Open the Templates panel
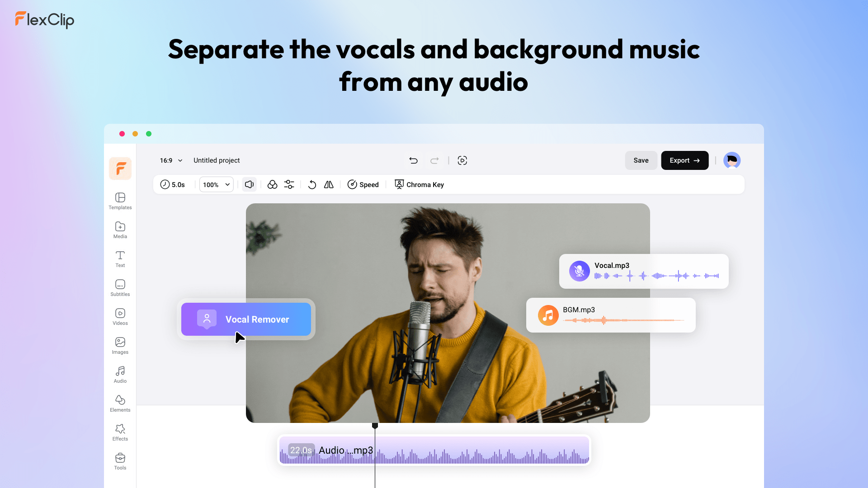The height and width of the screenshot is (488, 868). pos(119,201)
